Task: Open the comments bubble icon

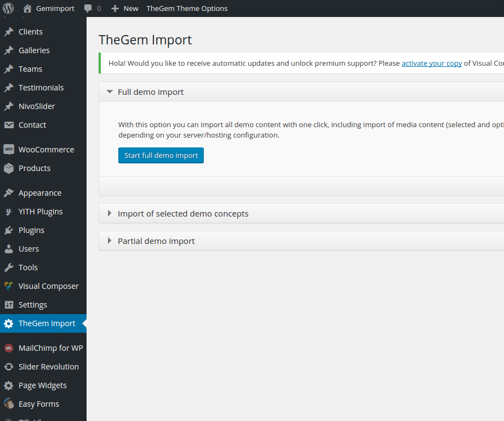Action: pos(88,8)
